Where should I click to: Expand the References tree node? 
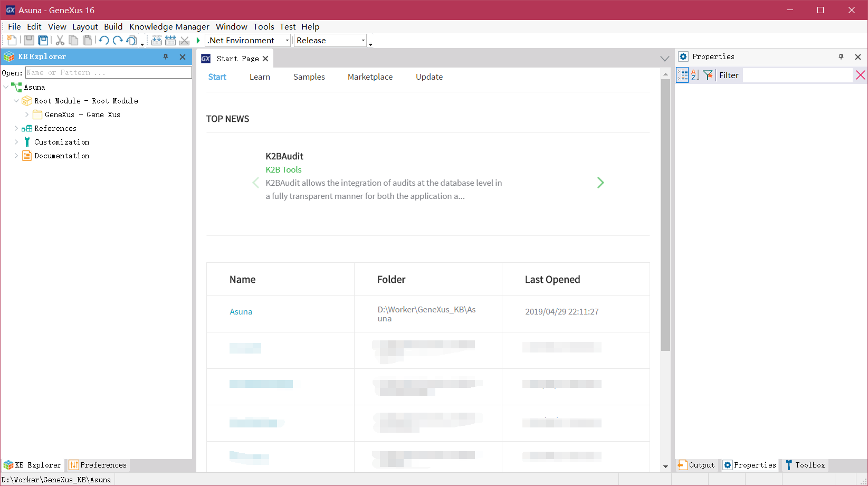pos(16,128)
